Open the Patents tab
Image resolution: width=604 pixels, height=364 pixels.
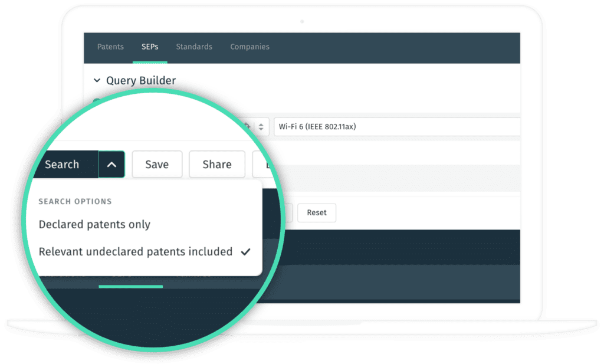pyautogui.click(x=110, y=47)
